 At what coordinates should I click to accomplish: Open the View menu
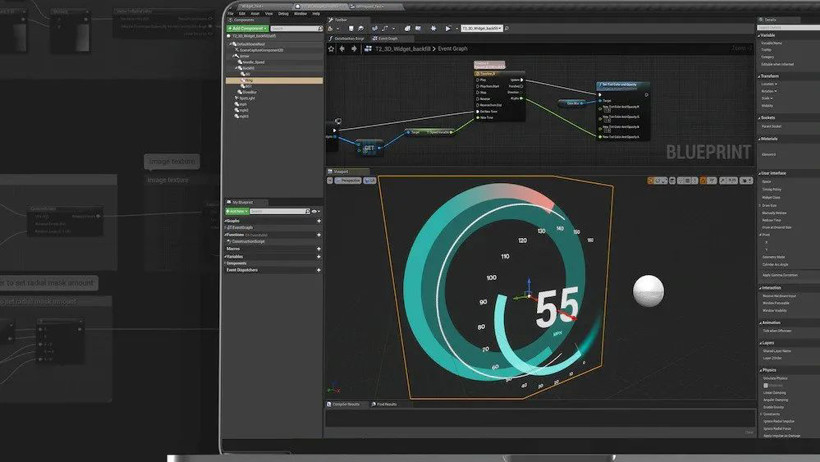(269, 14)
